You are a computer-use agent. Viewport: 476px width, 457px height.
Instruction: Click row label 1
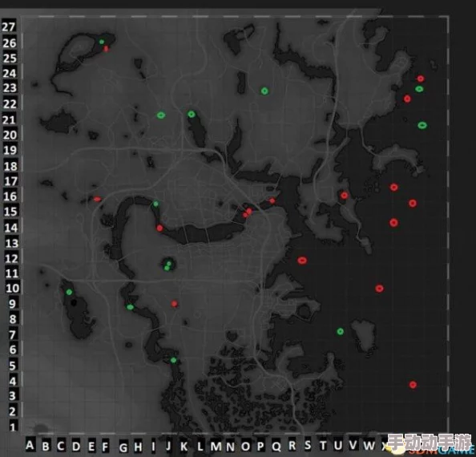pyautogui.click(x=13, y=427)
